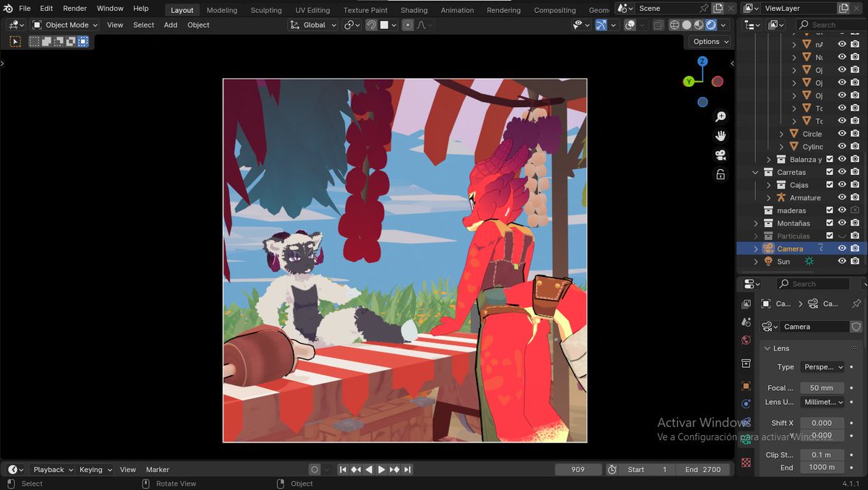Select the zoom view magnifier gizmo
The image size is (868, 490).
pyautogui.click(x=720, y=116)
